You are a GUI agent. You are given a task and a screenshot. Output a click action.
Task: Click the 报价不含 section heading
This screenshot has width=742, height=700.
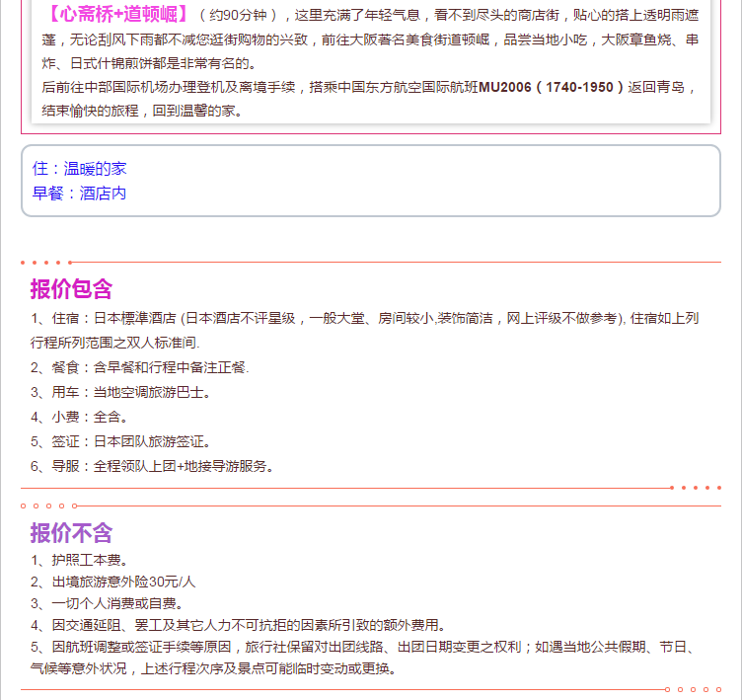71,533
